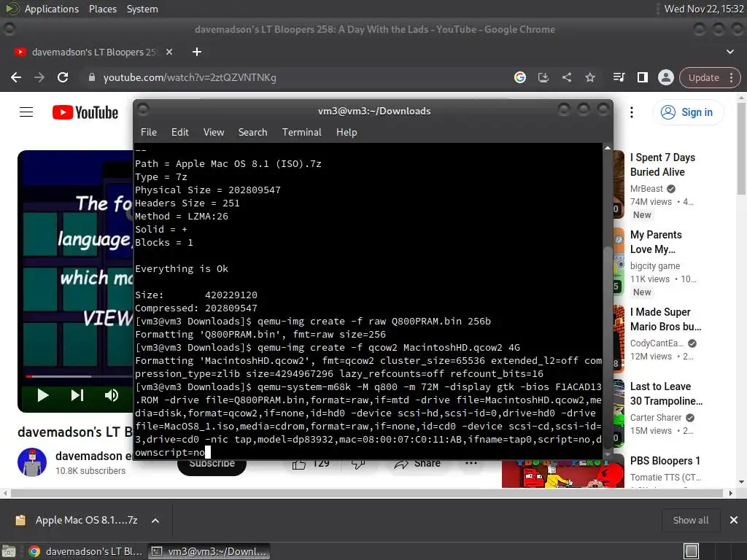The height and width of the screenshot is (560, 747).
Task: Expand Apple Mac OS 8.1 download options
Action: tap(155, 521)
